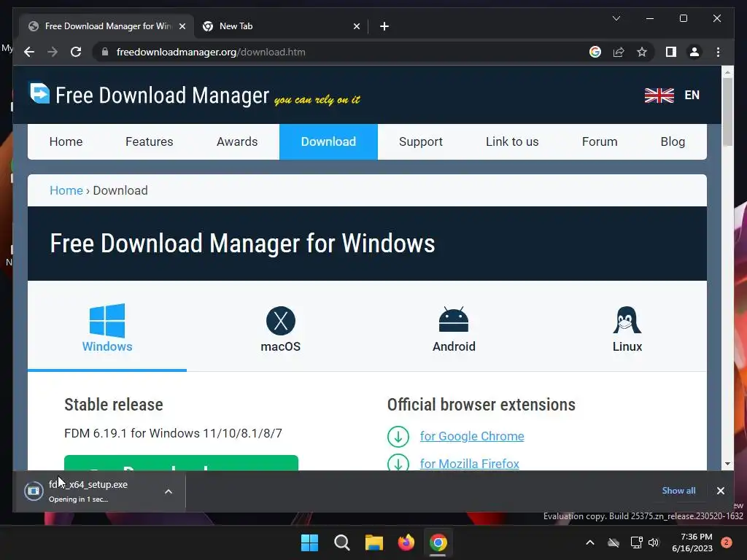Open a new tab with plus button

pos(384,26)
